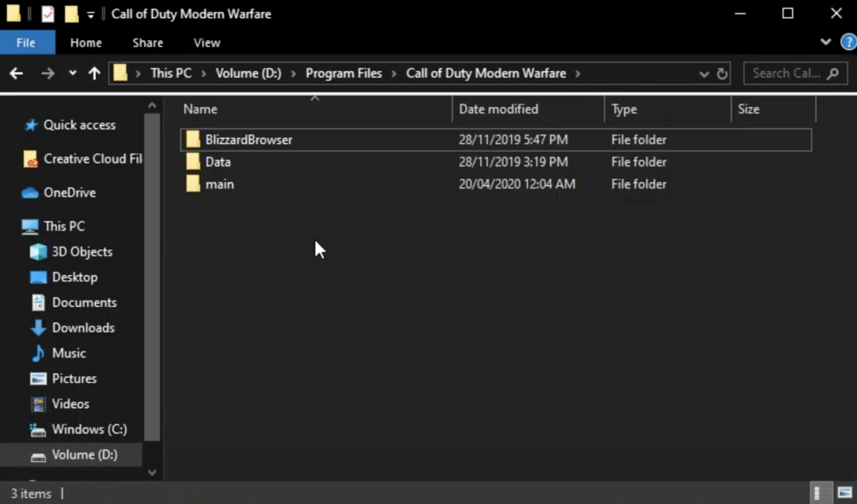Switch to the View ribbon tab
857x504 pixels.
(x=207, y=43)
